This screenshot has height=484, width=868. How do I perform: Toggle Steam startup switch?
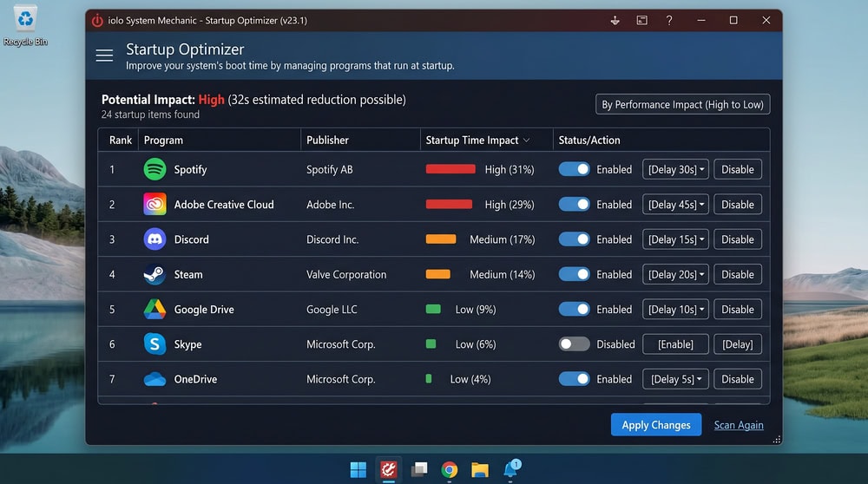click(574, 274)
